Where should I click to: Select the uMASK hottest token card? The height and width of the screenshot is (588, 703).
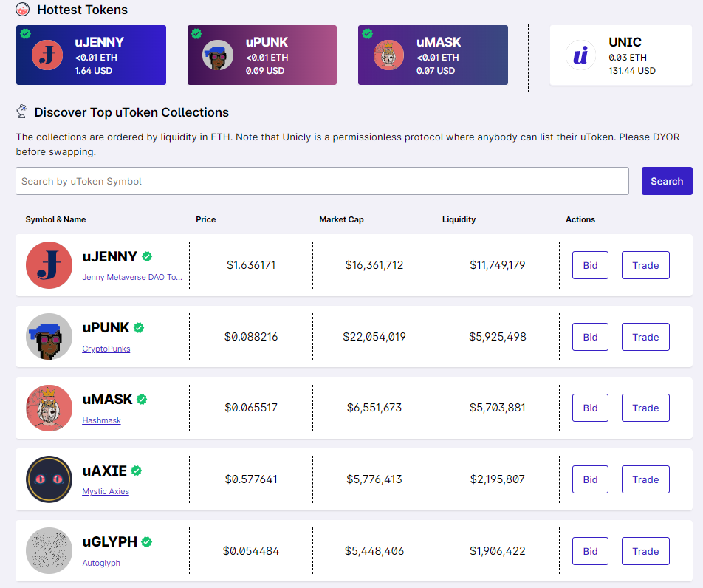(x=433, y=55)
